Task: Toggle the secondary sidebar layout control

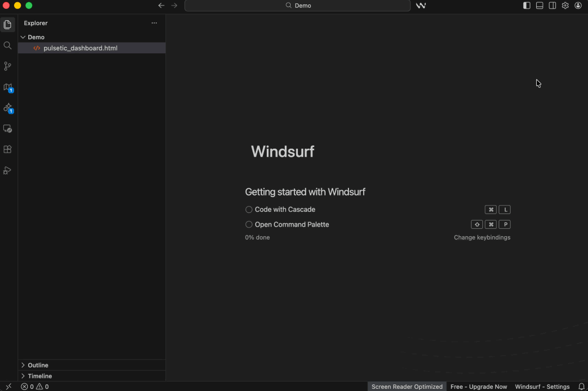Action: tap(552, 5)
